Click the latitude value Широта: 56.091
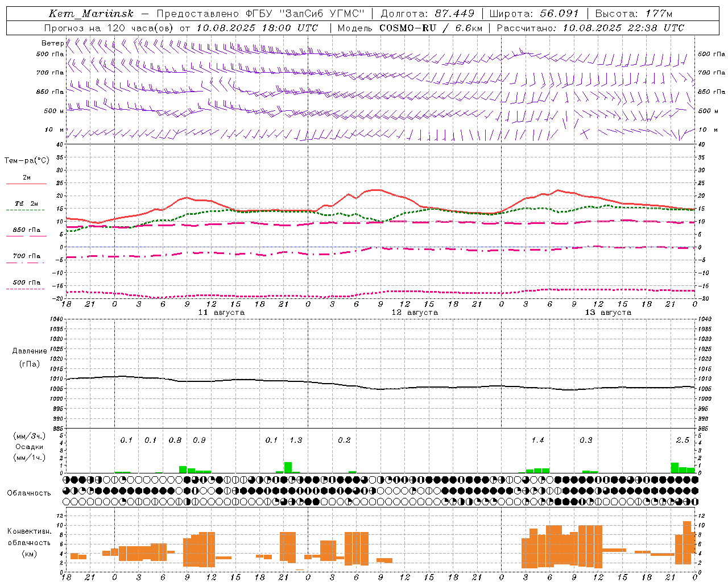 [534, 14]
